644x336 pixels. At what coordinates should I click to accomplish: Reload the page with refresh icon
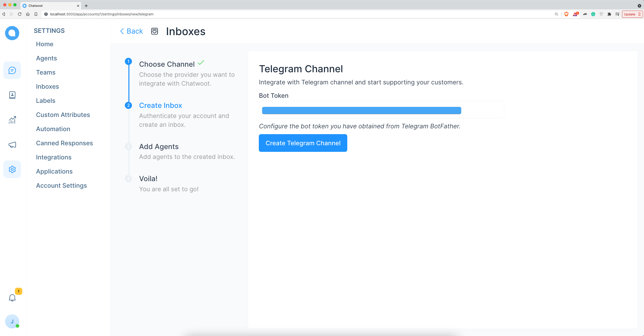[x=20, y=14]
